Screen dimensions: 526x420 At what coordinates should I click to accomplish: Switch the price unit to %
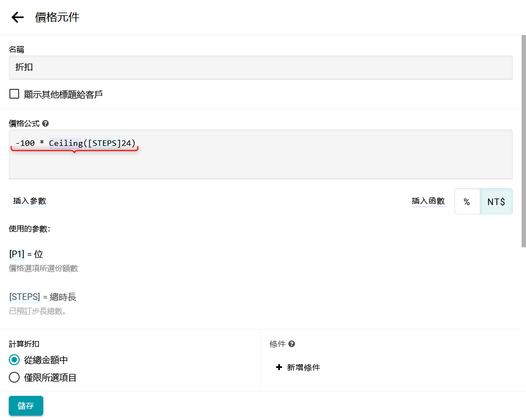coord(467,202)
